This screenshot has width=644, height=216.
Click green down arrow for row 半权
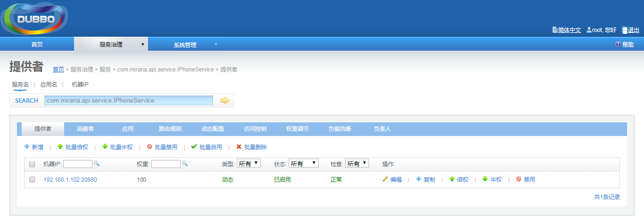485,179
